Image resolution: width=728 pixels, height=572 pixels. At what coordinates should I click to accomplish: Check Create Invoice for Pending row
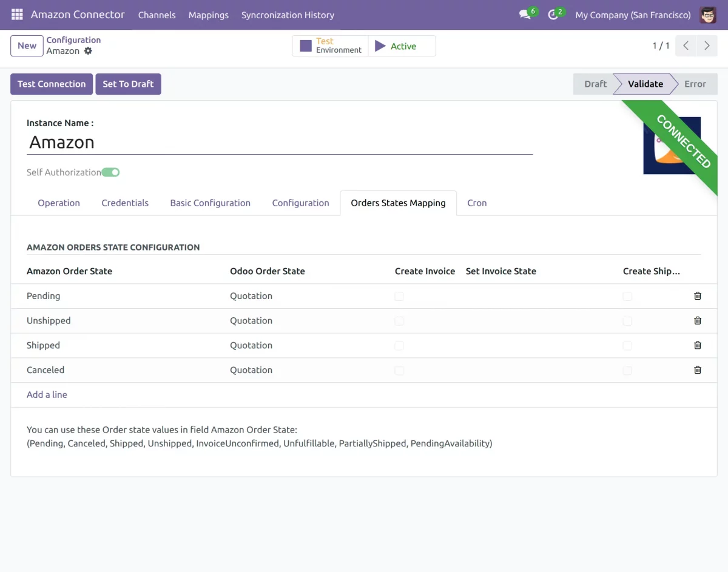coord(399,296)
